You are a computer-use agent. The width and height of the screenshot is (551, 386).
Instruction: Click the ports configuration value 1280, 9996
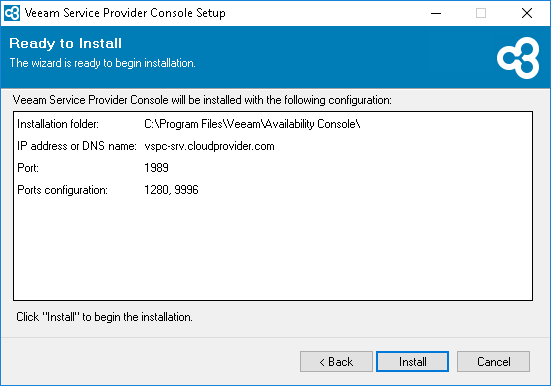point(171,190)
